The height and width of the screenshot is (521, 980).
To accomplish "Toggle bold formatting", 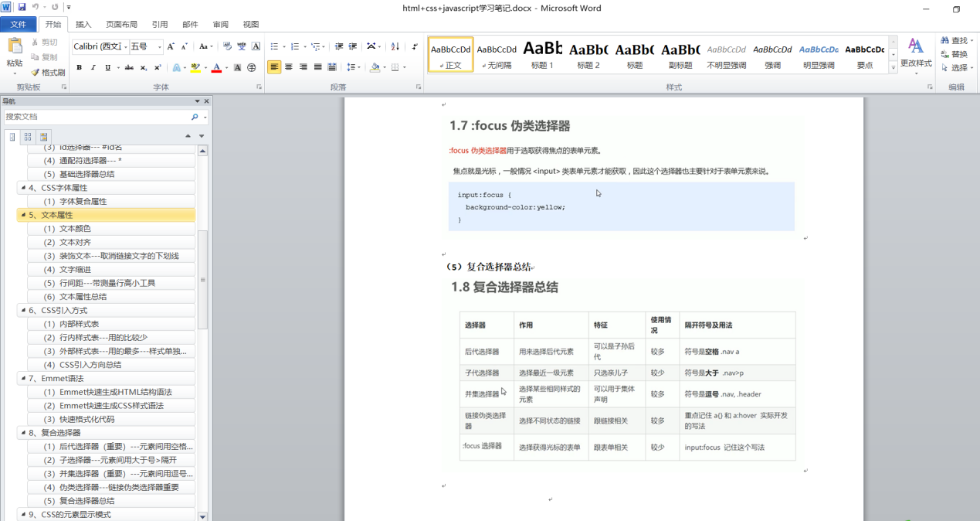I will 79,68.
